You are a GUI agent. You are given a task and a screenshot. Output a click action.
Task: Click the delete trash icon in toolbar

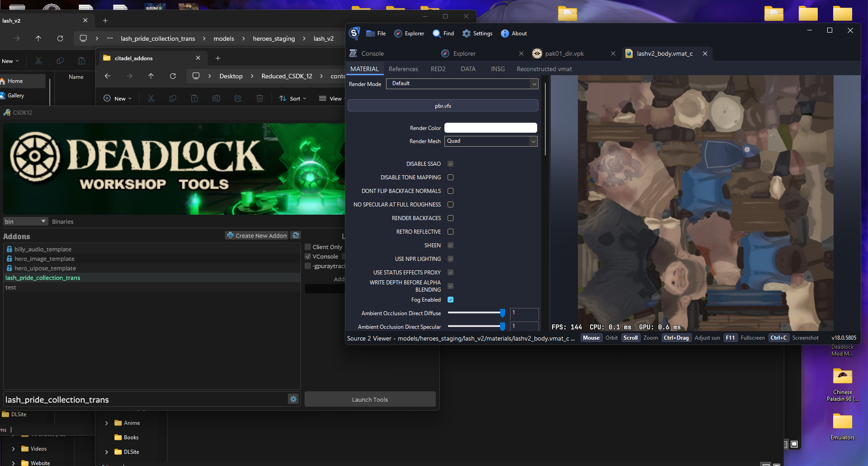pyautogui.click(x=260, y=98)
